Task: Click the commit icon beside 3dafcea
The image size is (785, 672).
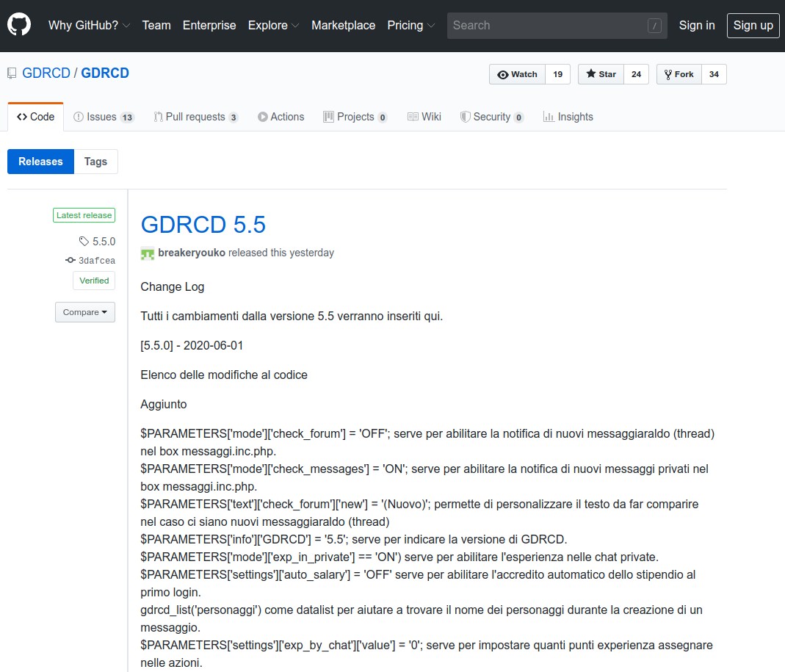Action: click(x=70, y=260)
